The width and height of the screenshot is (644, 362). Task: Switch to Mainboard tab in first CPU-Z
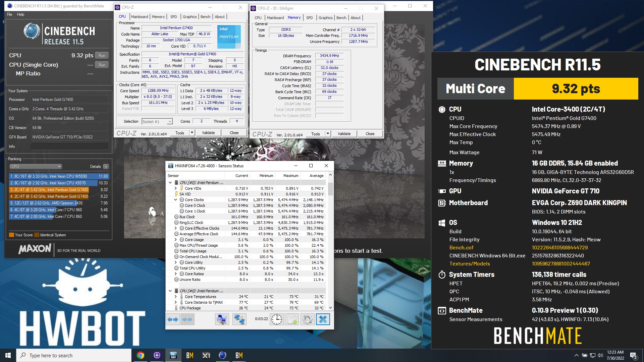tap(140, 17)
